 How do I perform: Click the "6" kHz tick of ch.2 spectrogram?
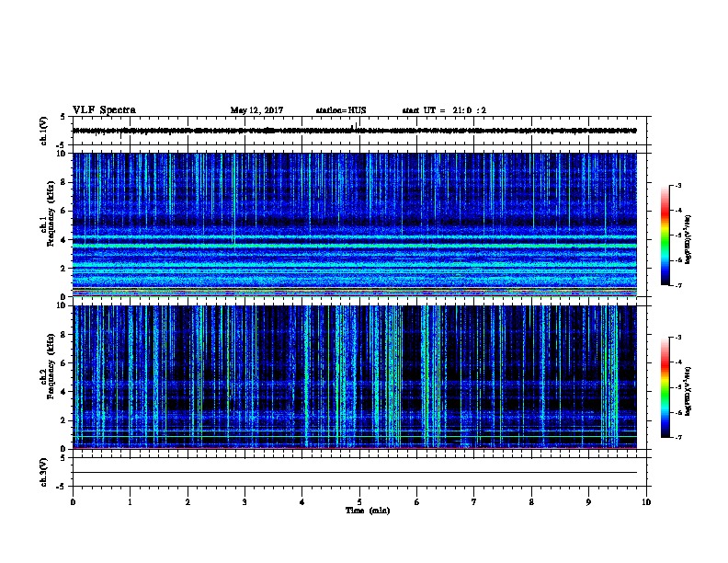tap(65, 362)
